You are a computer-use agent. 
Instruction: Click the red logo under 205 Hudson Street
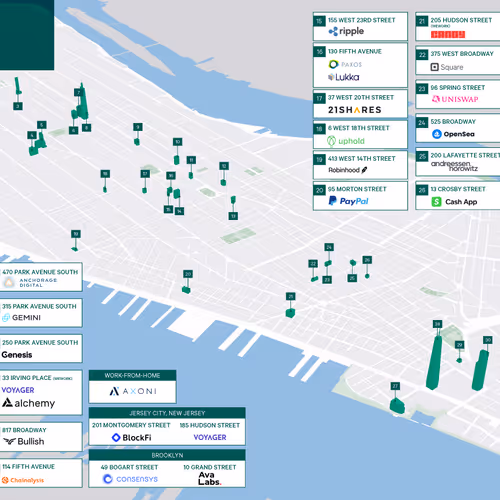pos(448,34)
